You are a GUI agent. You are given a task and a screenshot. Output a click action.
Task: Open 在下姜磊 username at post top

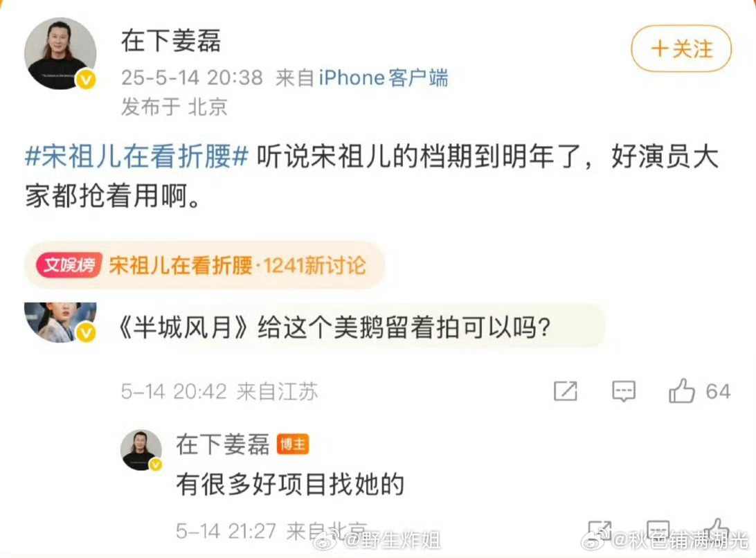pos(171,41)
